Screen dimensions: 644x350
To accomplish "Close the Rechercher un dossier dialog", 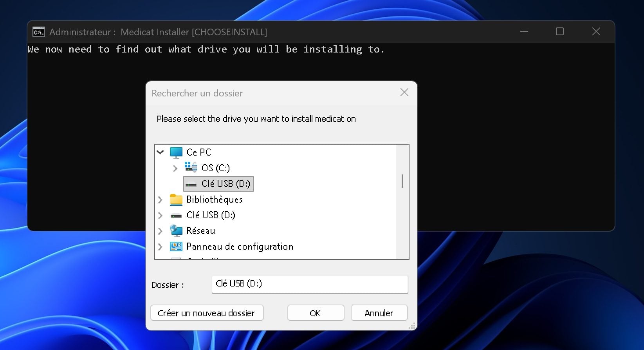I will point(404,92).
